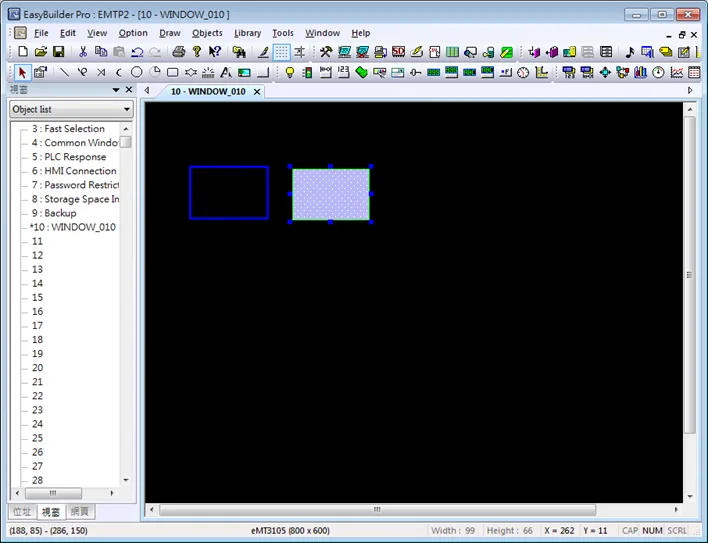Screen dimensions: 708x543
Task: Open the Draw menu
Action: point(170,33)
